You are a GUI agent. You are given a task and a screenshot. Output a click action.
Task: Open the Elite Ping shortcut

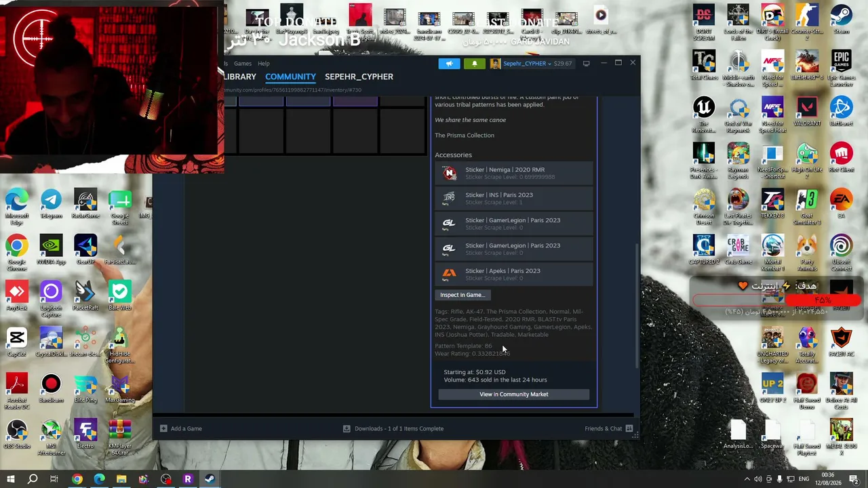85,388
